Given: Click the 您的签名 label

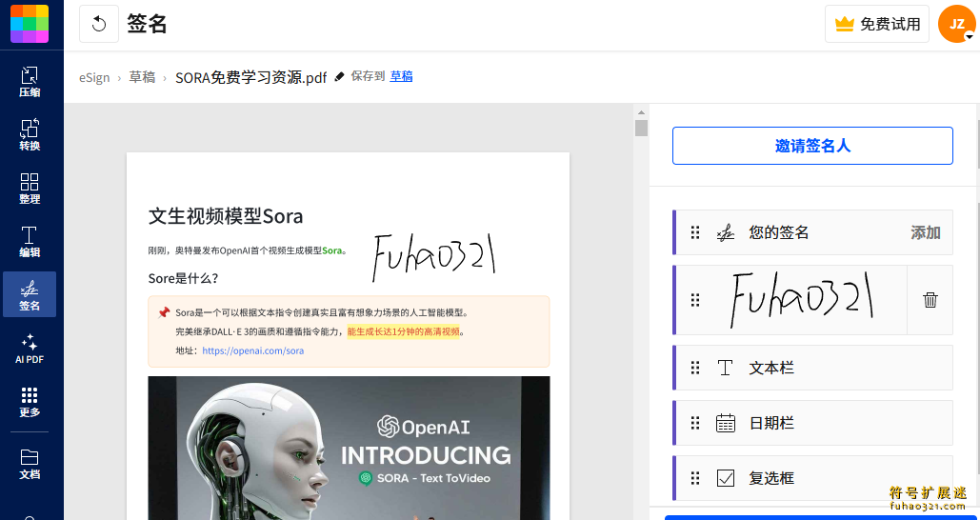Looking at the screenshot, I should (779, 232).
